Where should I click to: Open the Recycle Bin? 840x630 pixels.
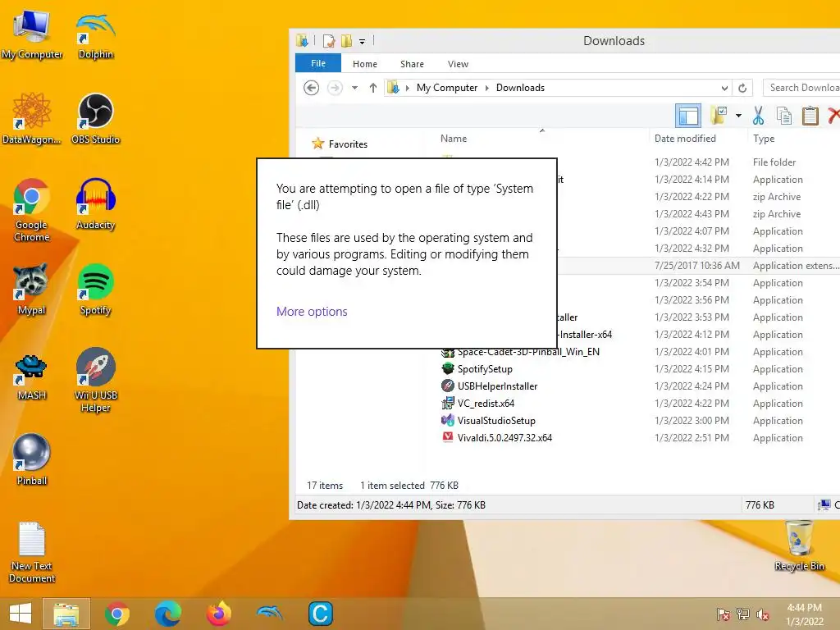coord(799,546)
